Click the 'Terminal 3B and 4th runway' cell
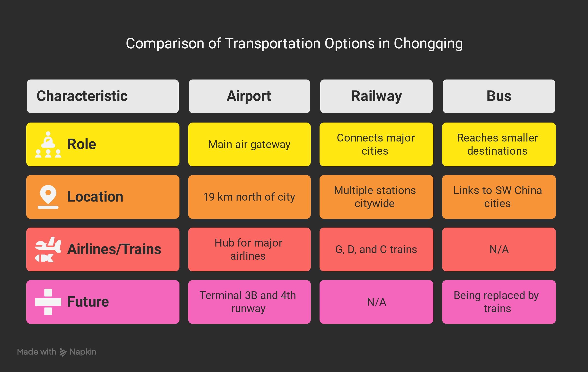This screenshot has height=372, width=588. click(249, 302)
